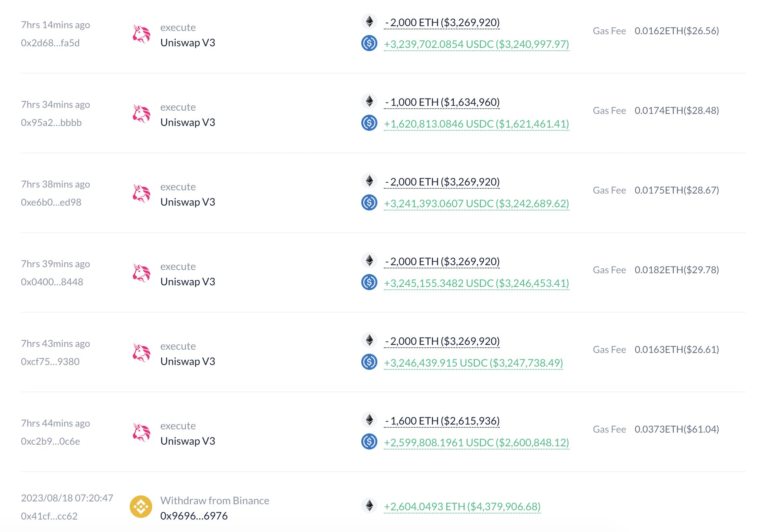
Task: Click the -2,000 ETH link in the 7hrs 43mins row
Action: (442, 340)
